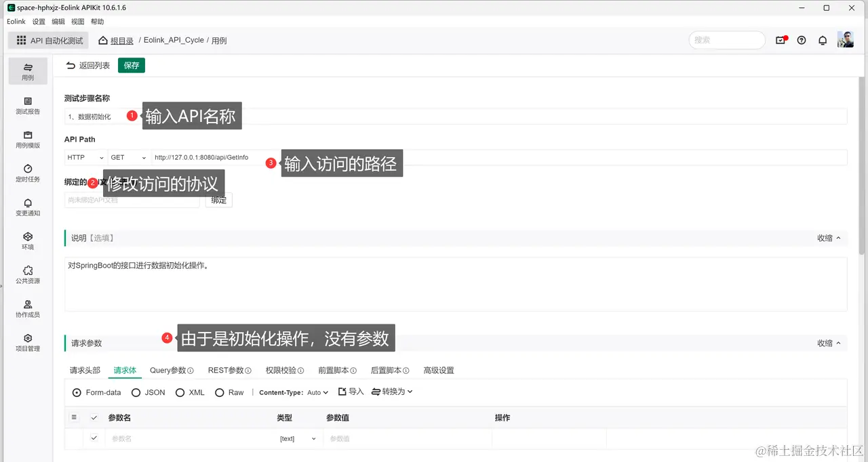Click the 测试步骤名称 input field
Image resolution: width=868 pixels, height=462 pixels.
coord(456,117)
